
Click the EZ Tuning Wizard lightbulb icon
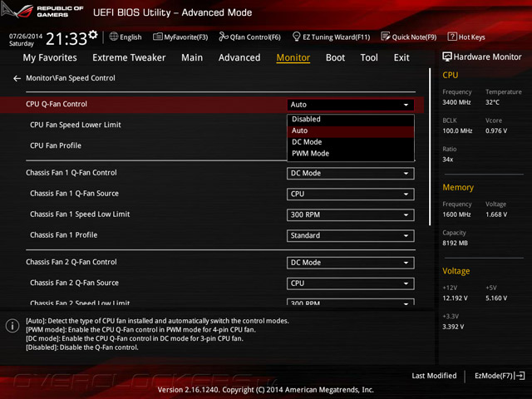[x=296, y=37]
